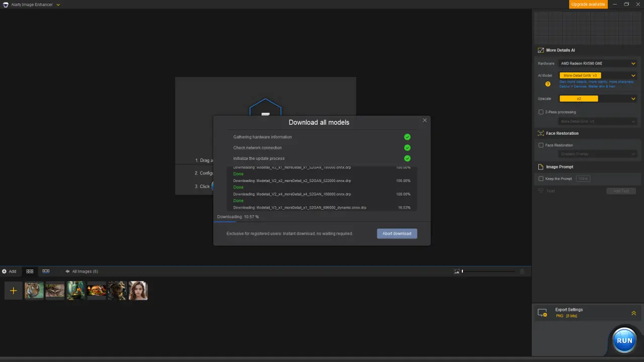
Task: Close the Download all models dialog
Action: (425, 120)
